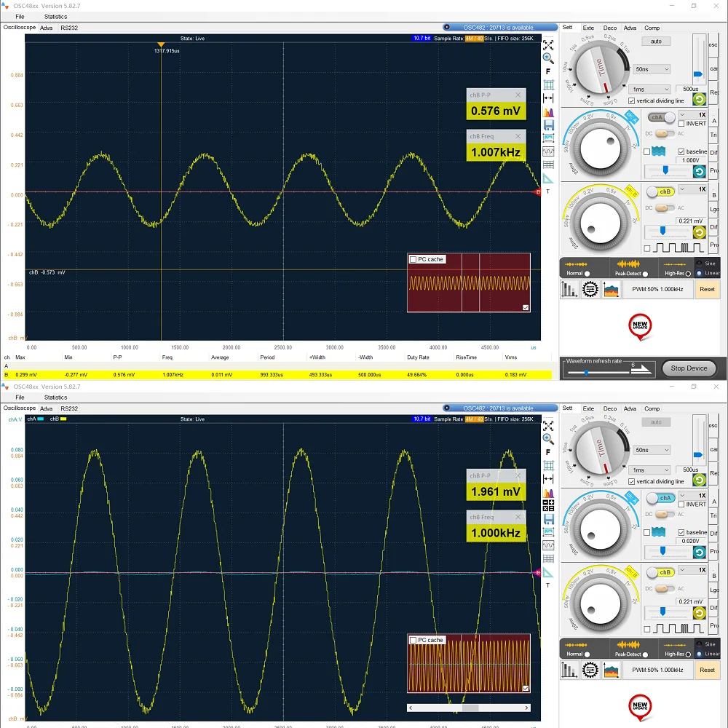Click the chA voltage knob in top window

click(x=600, y=149)
